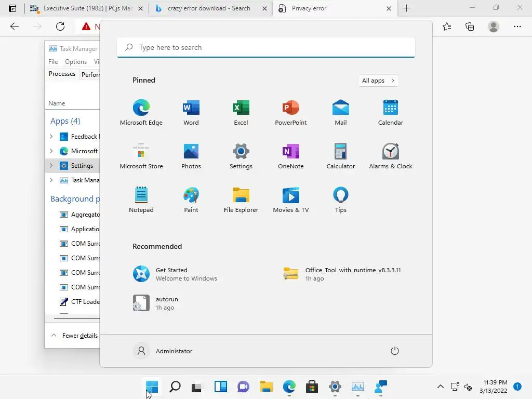
Task: Open the Paint app
Action: coord(191,200)
